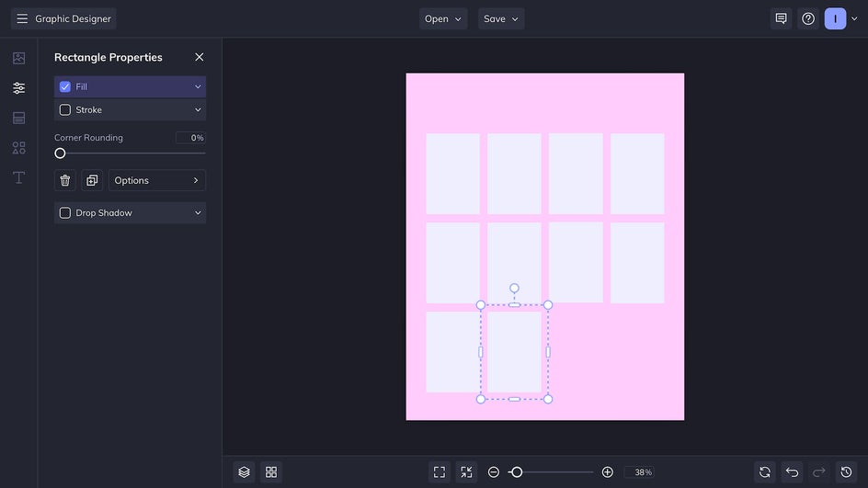Click the Corner Rounding percentage field

pos(190,138)
